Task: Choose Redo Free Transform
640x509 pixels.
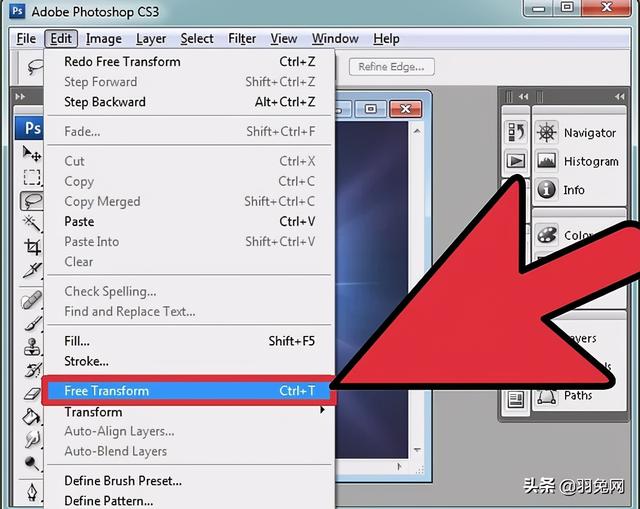Action: coord(189,62)
